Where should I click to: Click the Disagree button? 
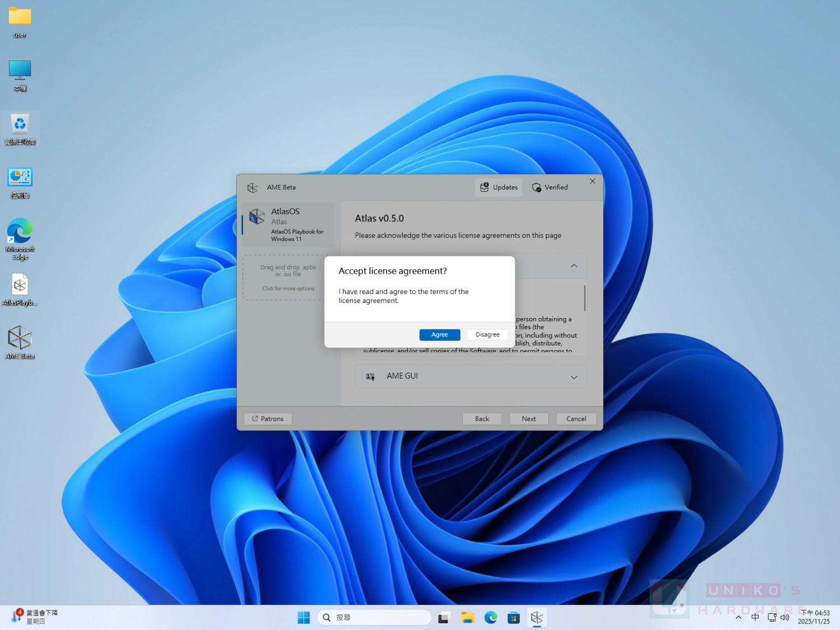point(487,334)
